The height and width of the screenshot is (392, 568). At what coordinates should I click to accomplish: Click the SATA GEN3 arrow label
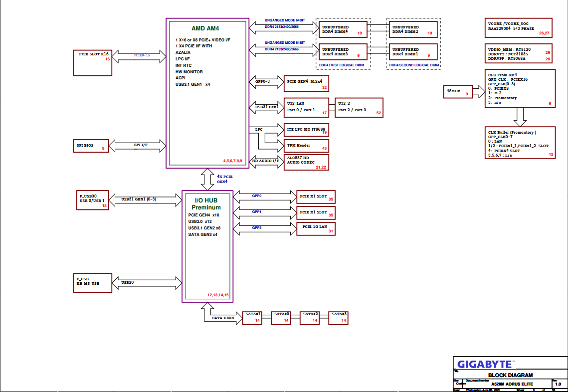point(223,318)
